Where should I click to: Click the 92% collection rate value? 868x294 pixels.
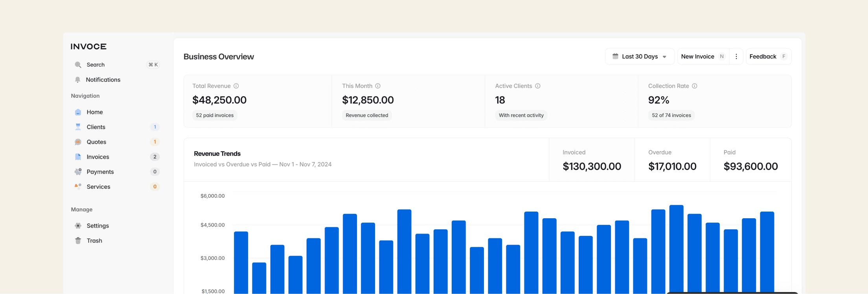pos(659,100)
